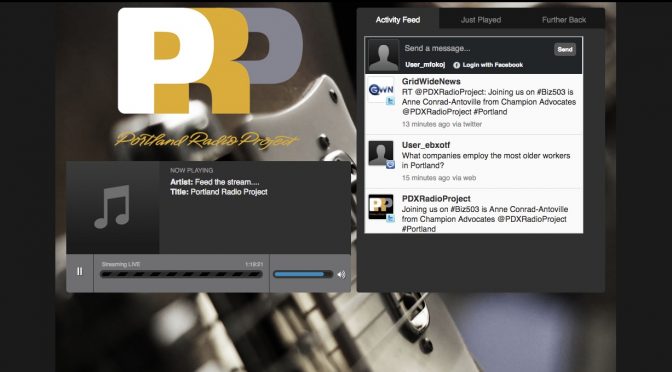Click the PDXRadioProject name
672x372 pixels.
point(436,199)
